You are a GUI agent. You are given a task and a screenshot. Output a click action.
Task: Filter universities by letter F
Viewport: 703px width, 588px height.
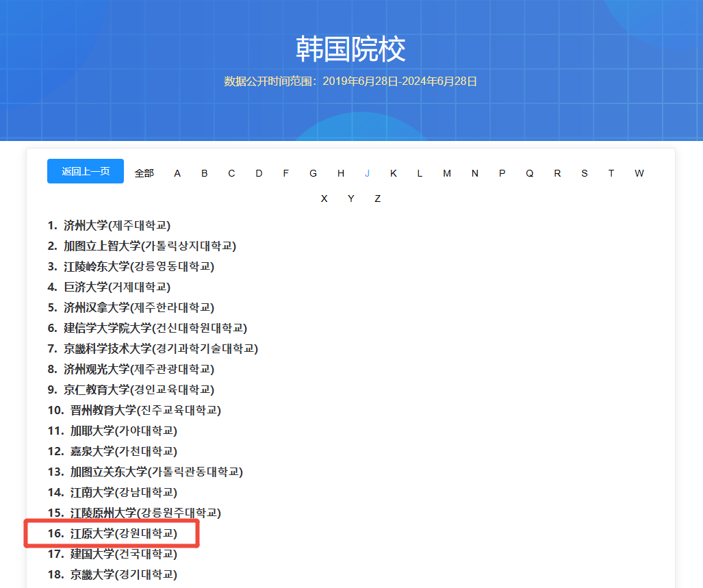pyautogui.click(x=285, y=173)
